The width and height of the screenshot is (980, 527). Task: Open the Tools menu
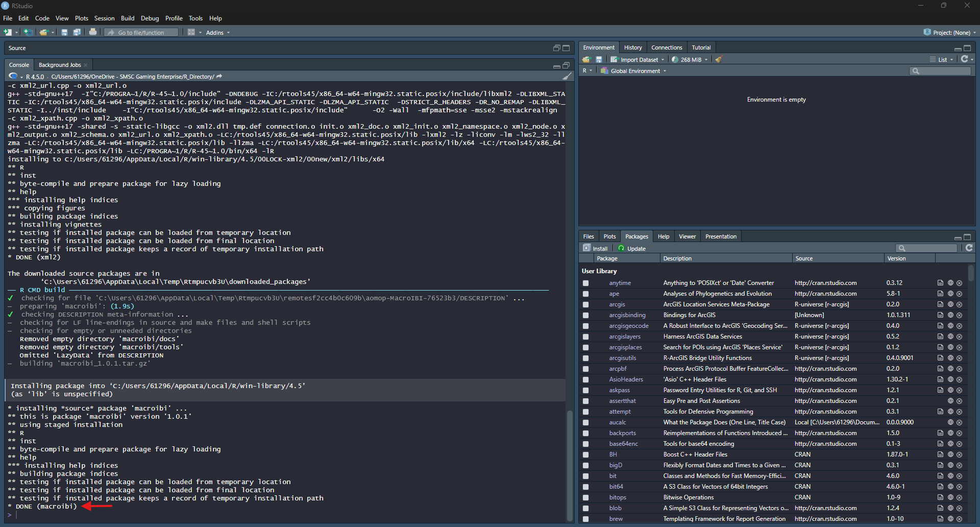click(195, 18)
